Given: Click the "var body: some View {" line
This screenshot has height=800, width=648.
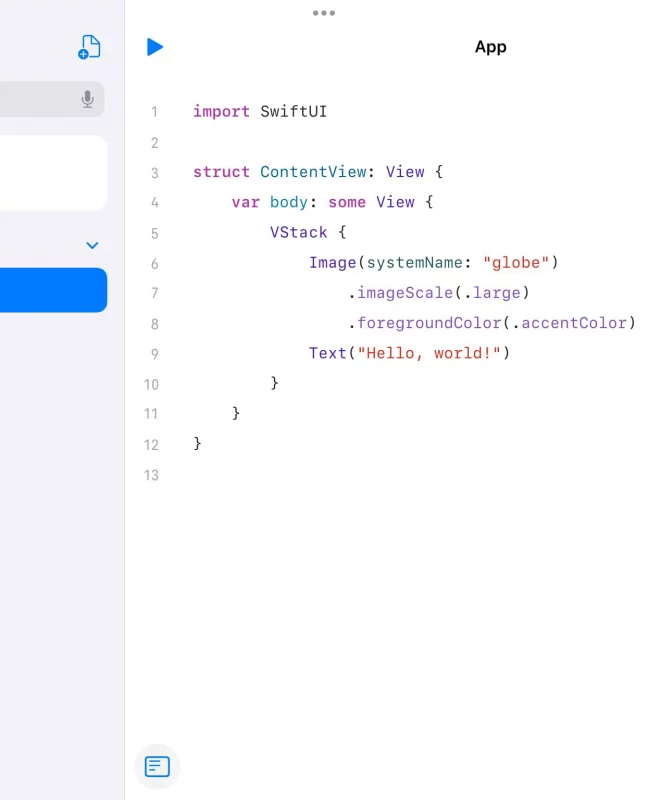Looking at the screenshot, I should 332,202.
